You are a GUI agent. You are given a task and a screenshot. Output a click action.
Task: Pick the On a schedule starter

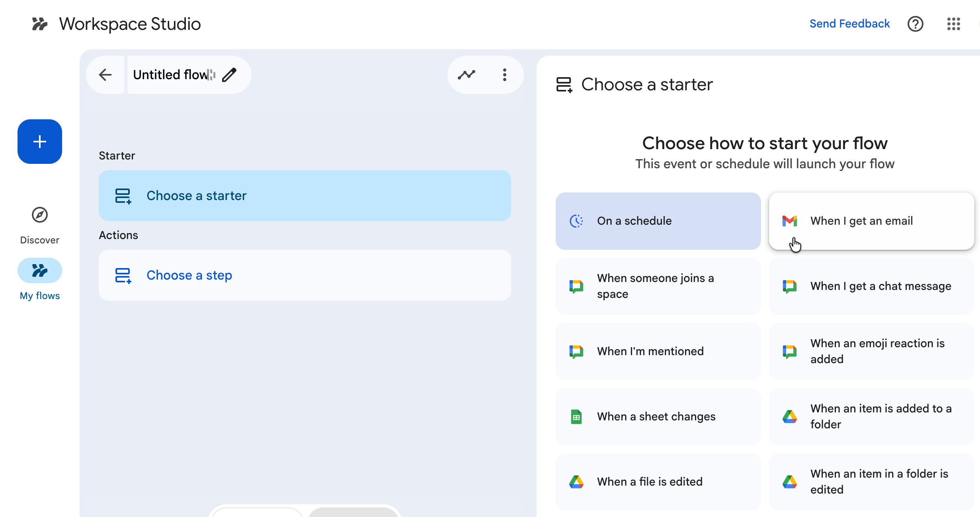658,221
